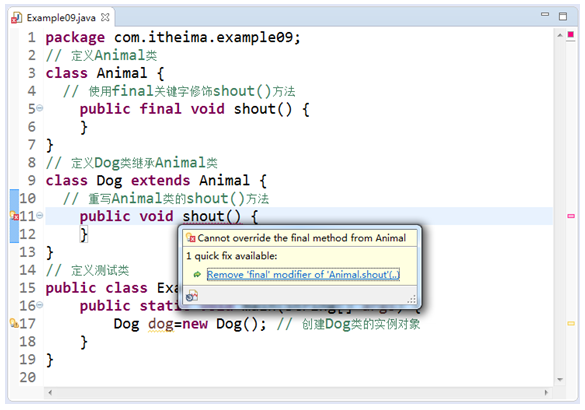This screenshot has height=410, width=585.
Task: Maximize the editor view
Action: [x=563, y=16]
